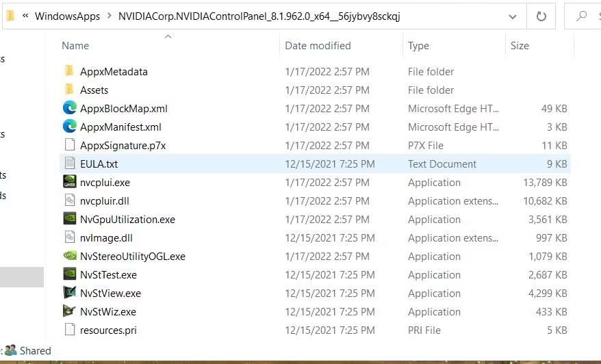Click the 49 KB size value
The width and height of the screenshot is (601, 364).
[x=554, y=108]
